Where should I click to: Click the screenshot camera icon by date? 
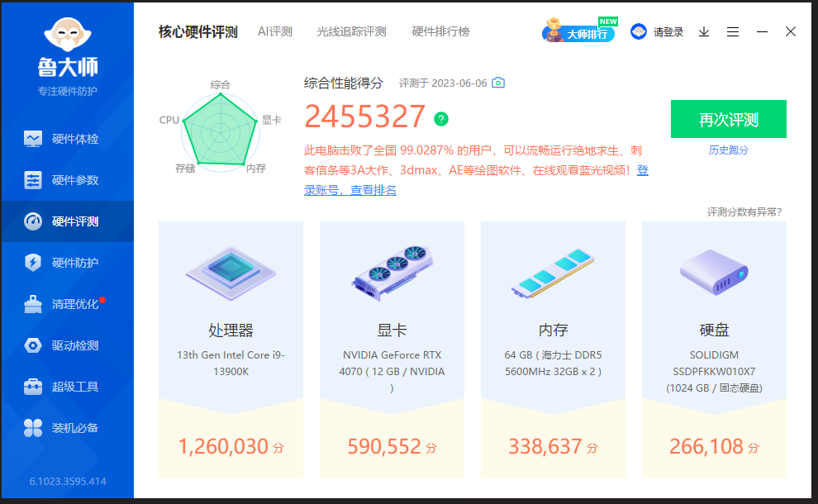pos(498,83)
